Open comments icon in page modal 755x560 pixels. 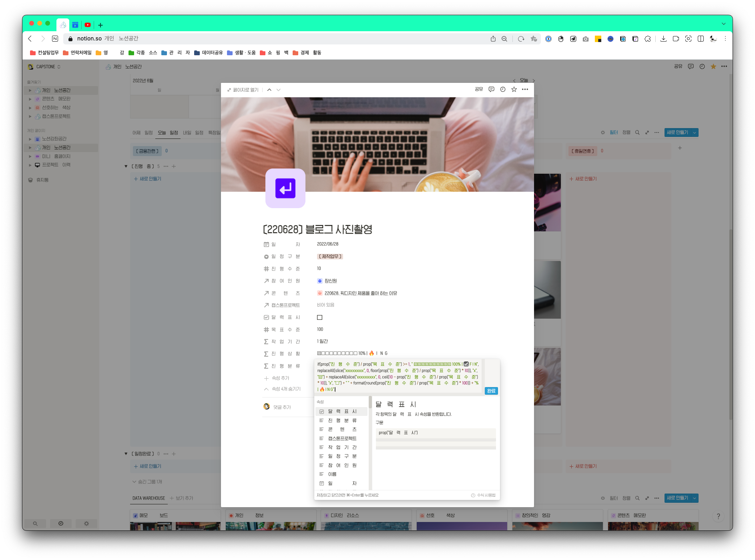[x=491, y=89]
